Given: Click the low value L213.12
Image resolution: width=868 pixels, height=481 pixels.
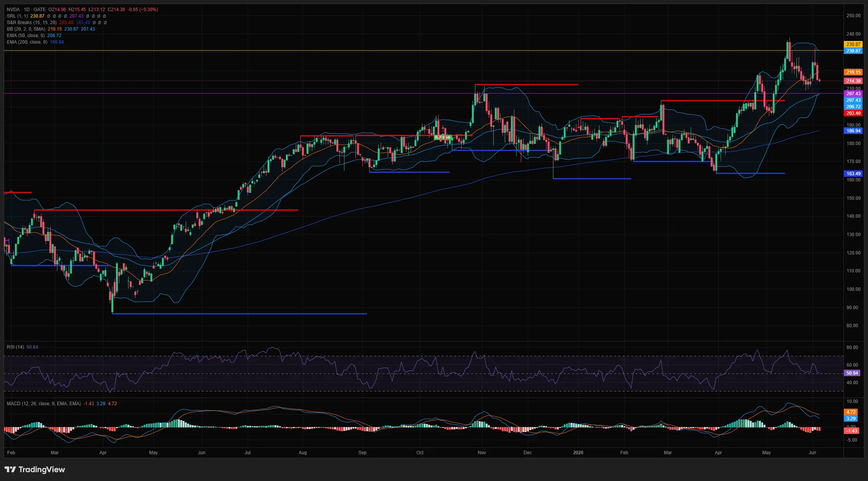Looking at the screenshot, I should pyautogui.click(x=96, y=10).
